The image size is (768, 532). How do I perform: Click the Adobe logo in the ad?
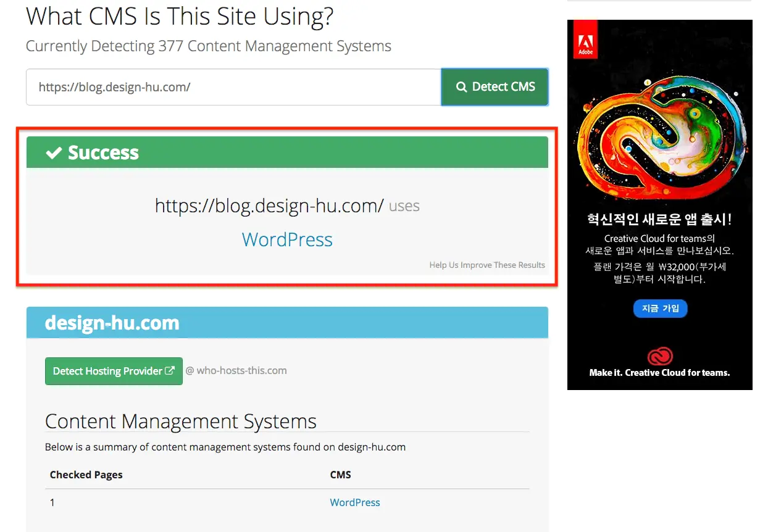click(585, 39)
